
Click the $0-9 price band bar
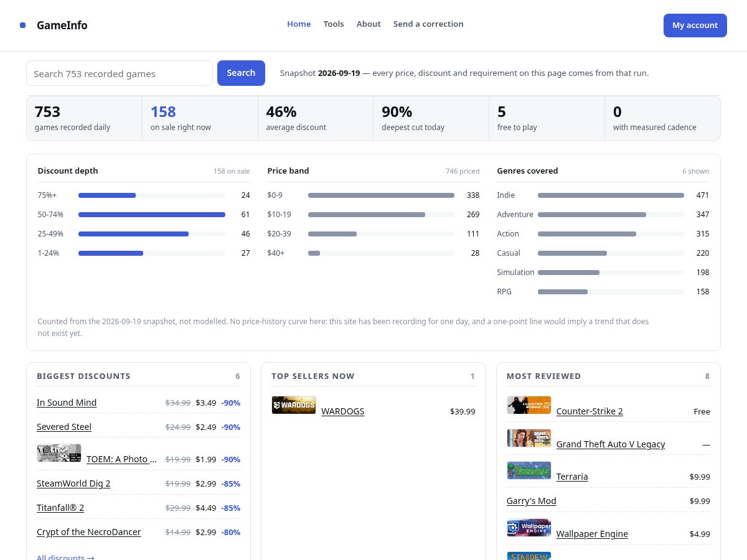click(x=381, y=195)
